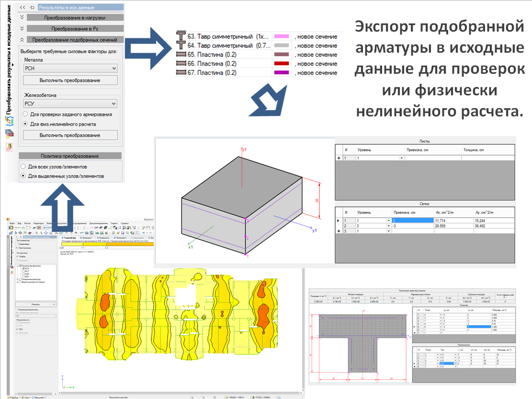Click the Ay value '36.492' in the Сетки table
This screenshot has width=532, height=399.
pos(480,226)
